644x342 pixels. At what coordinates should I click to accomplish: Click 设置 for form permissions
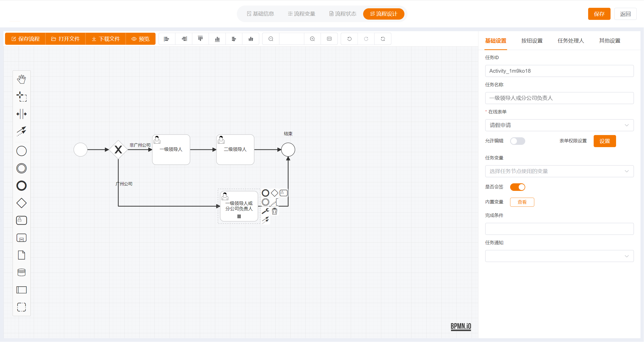604,141
